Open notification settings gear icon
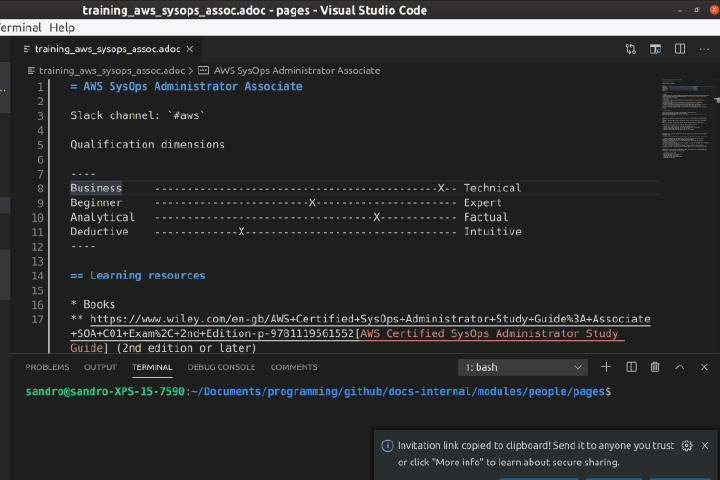This screenshot has height=480, width=720. (x=687, y=446)
